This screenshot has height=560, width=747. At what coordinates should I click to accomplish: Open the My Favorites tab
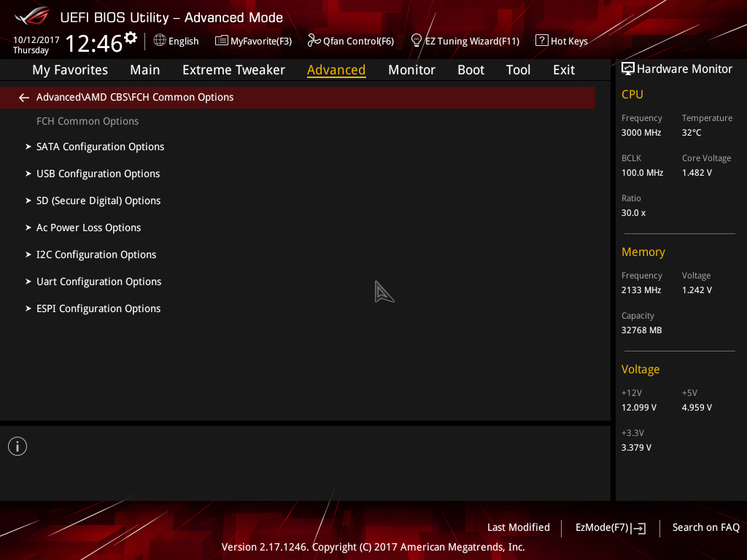(x=70, y=70)
